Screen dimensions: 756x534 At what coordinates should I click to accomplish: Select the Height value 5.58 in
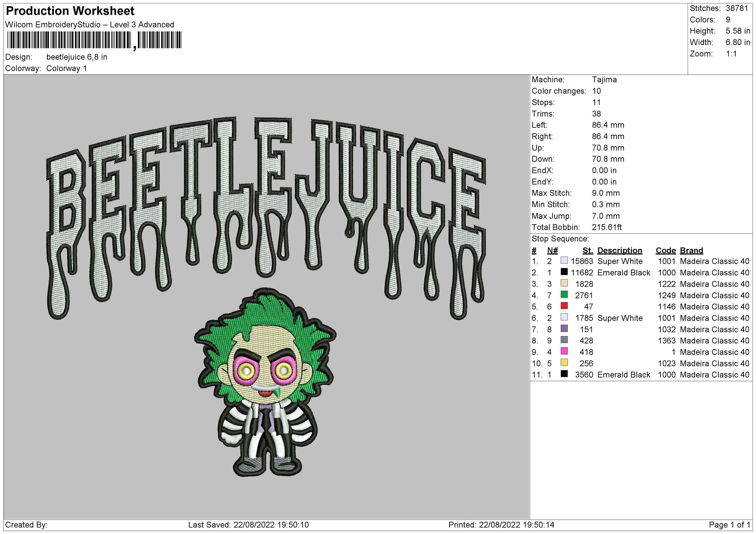click(738, 31)
